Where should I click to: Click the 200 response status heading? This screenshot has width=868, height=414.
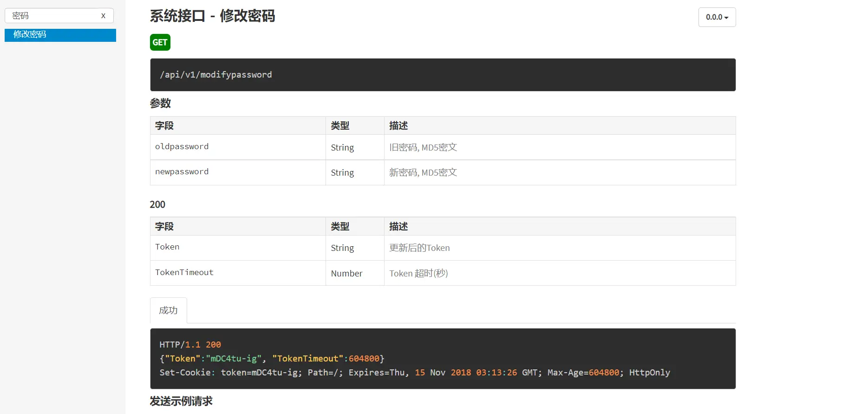157,204
